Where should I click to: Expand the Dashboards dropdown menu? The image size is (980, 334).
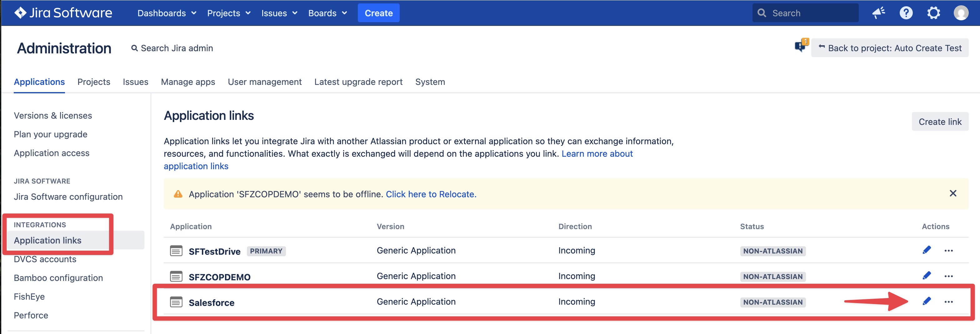click(x=167, y=13)
